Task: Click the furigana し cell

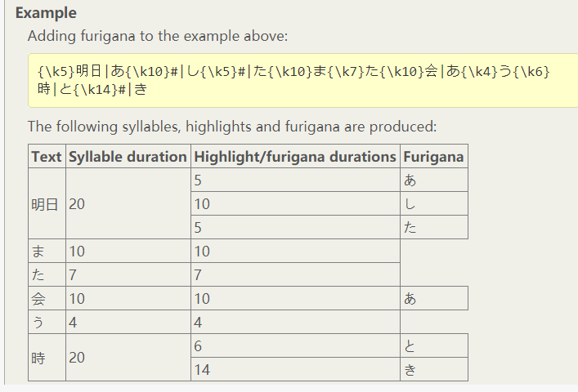Action: 434,203
